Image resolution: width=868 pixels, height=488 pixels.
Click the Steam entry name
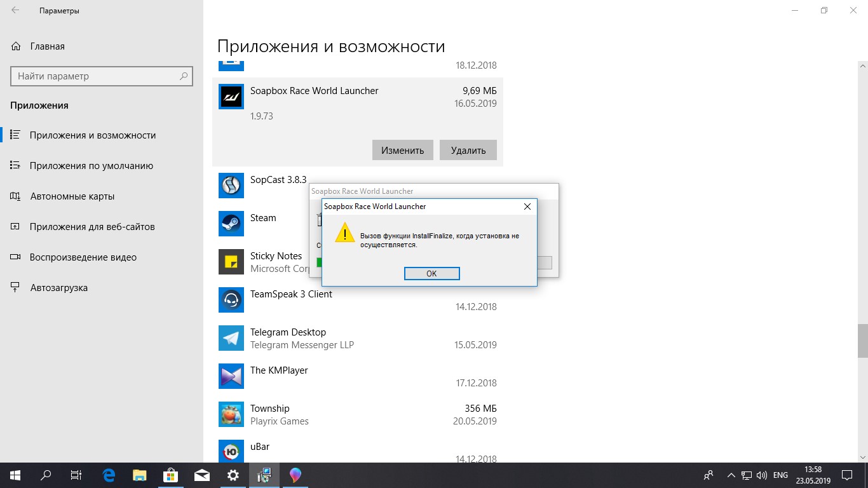coord(263,218)
